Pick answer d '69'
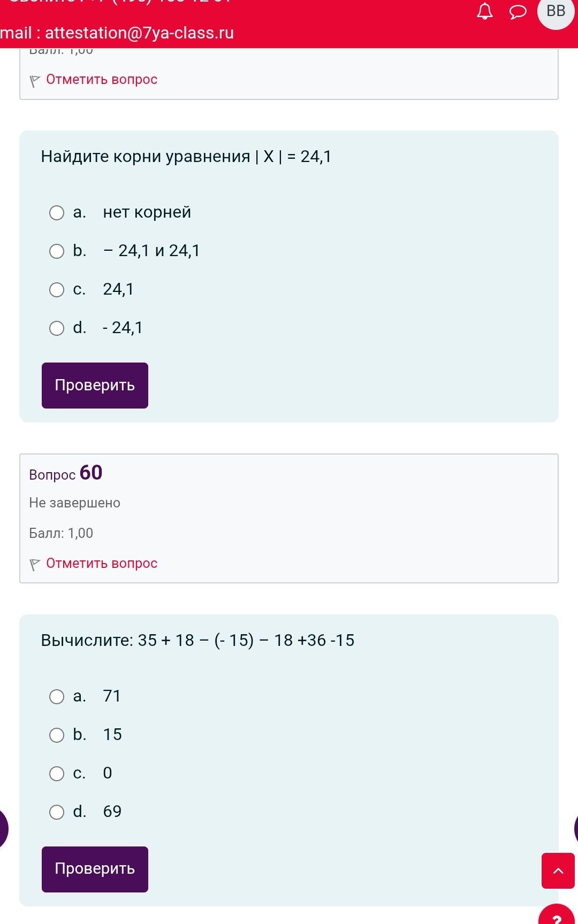578x924 pixels. tap(57, 812)
